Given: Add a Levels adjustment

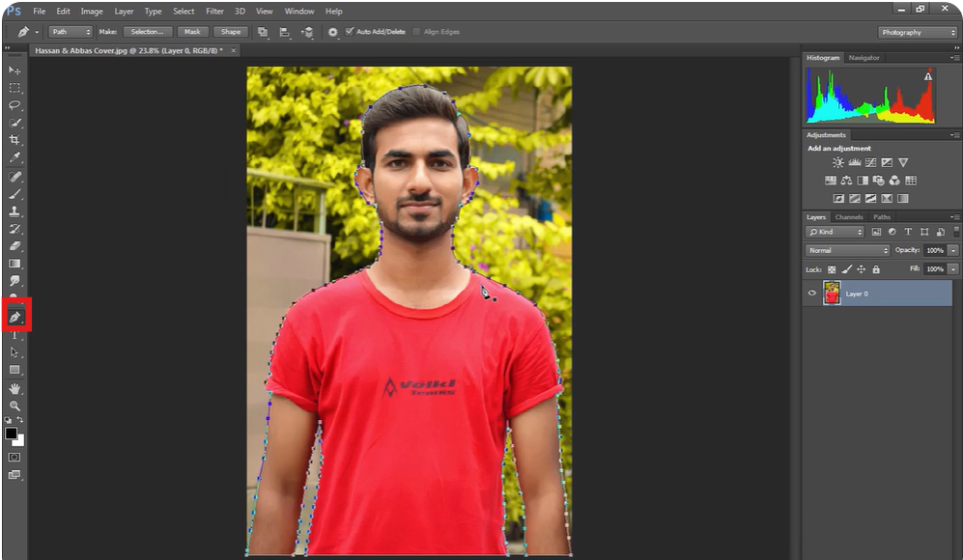Looking at the screenshot, I should [854, 163].
